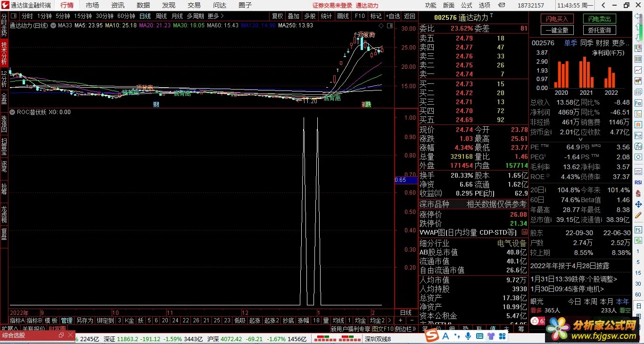Open the 画线 tools

(x=343, y=16)
